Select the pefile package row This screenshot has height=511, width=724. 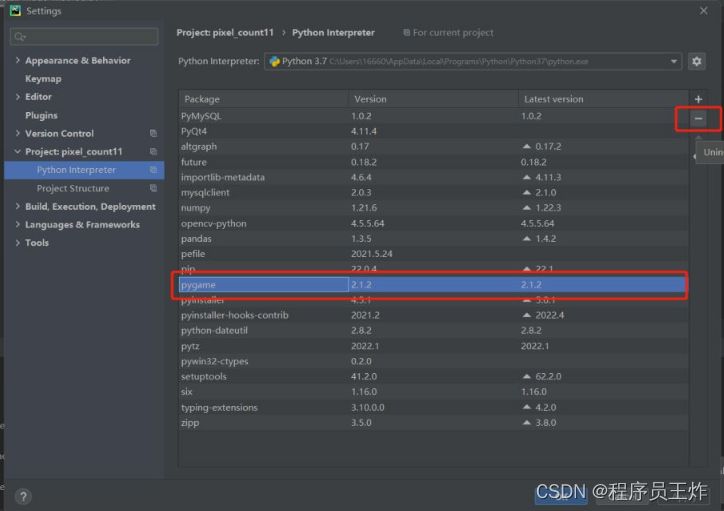point(433,254)
